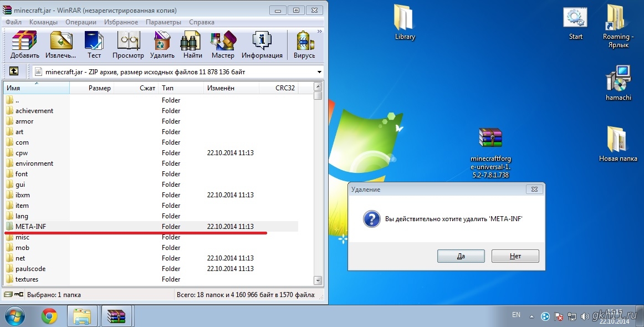This screenshot has height=327, width=644.
Task: Sort by the Имя column header
Action: 37,88
